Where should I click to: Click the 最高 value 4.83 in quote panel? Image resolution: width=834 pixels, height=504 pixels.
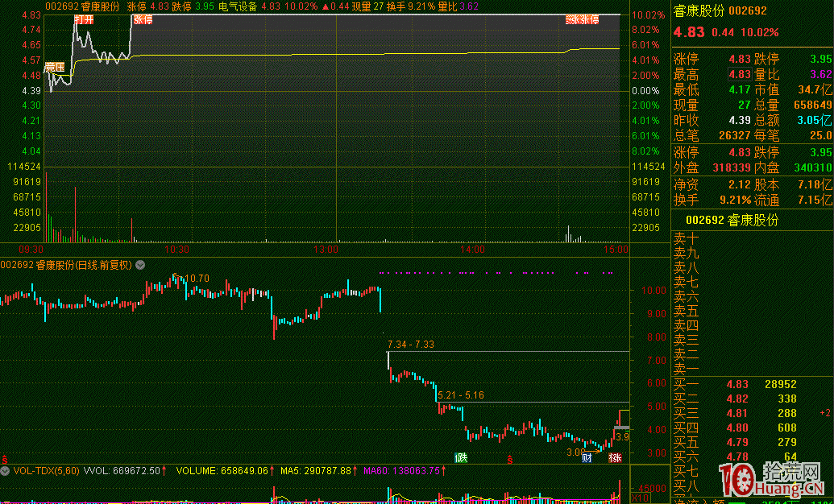coord(740,74)
